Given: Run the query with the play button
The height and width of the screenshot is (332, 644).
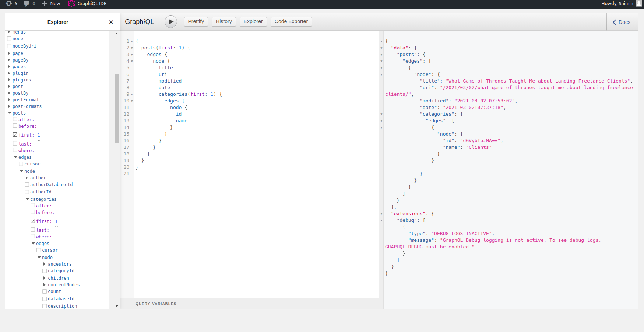Looking at the screenshot, I should (x=171, y=21).
